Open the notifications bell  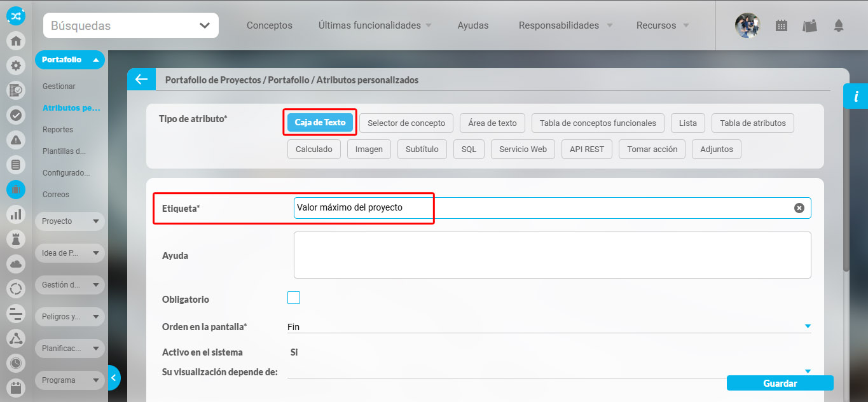[x=838, y=25]
